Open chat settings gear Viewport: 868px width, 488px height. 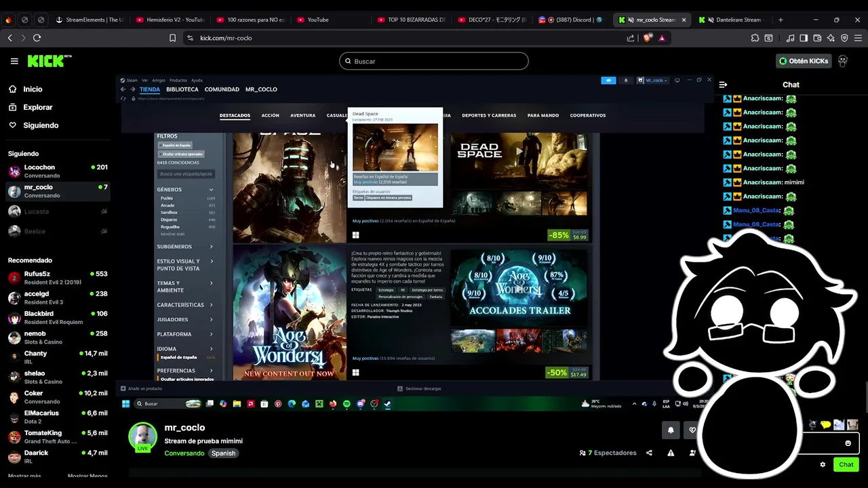click(823, 464)
